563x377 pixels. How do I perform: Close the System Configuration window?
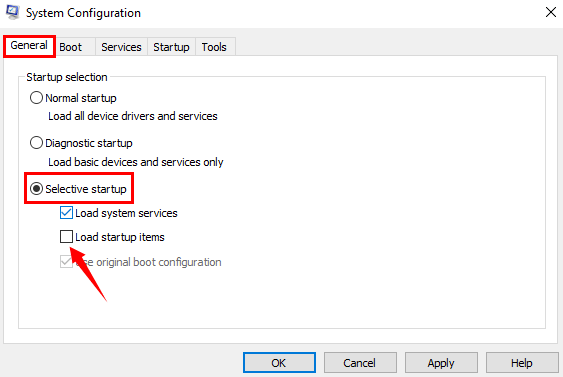point(550,12)
